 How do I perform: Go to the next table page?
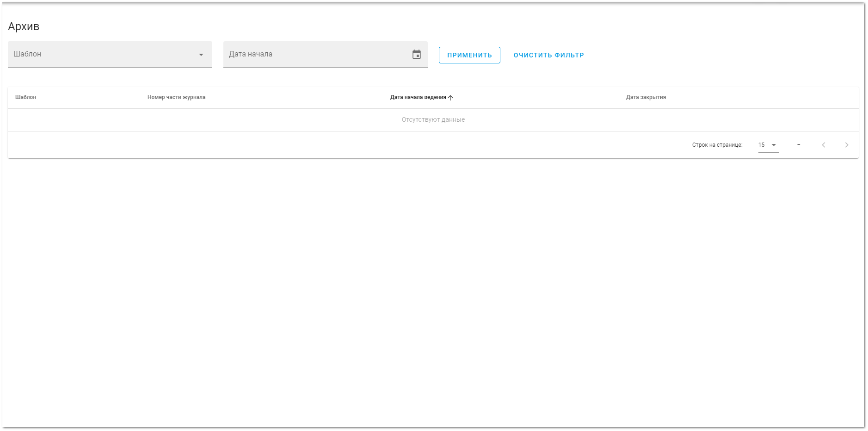(846, 145)
